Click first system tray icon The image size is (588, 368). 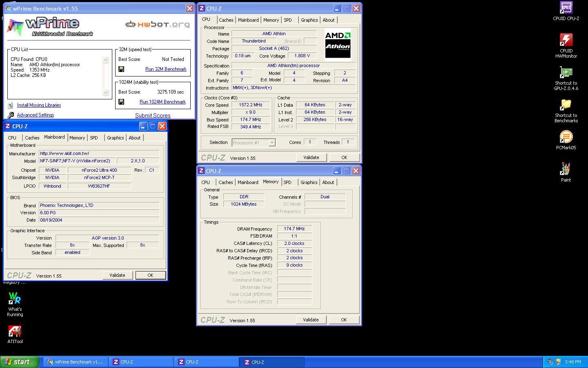pos(550,362)
